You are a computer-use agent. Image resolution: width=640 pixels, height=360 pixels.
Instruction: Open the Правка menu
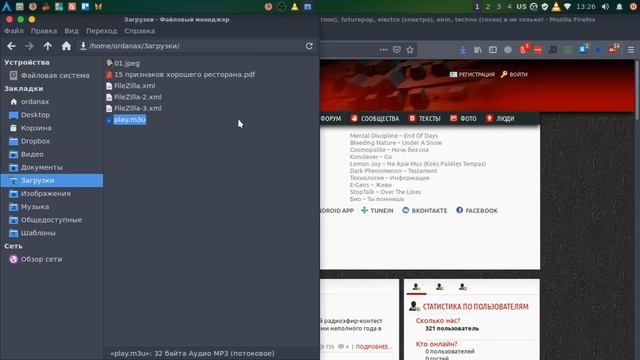click(x=44, y=31)
